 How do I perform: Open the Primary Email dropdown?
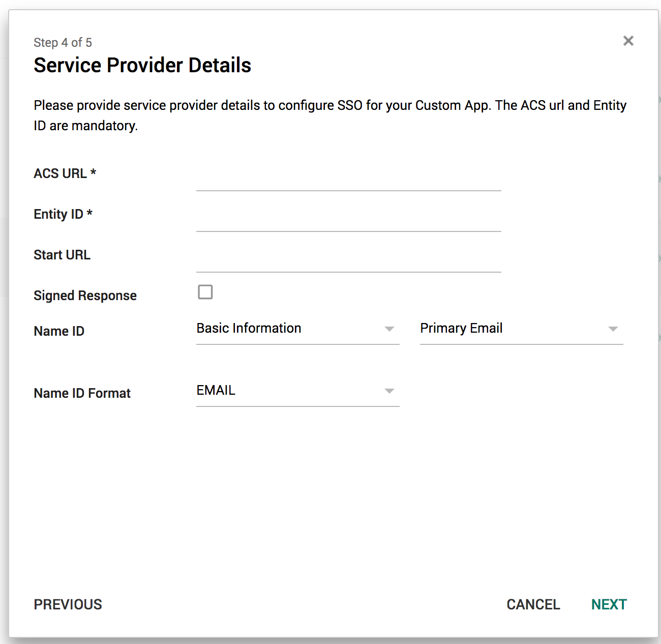pyautogui.click(x=514, y=329)
